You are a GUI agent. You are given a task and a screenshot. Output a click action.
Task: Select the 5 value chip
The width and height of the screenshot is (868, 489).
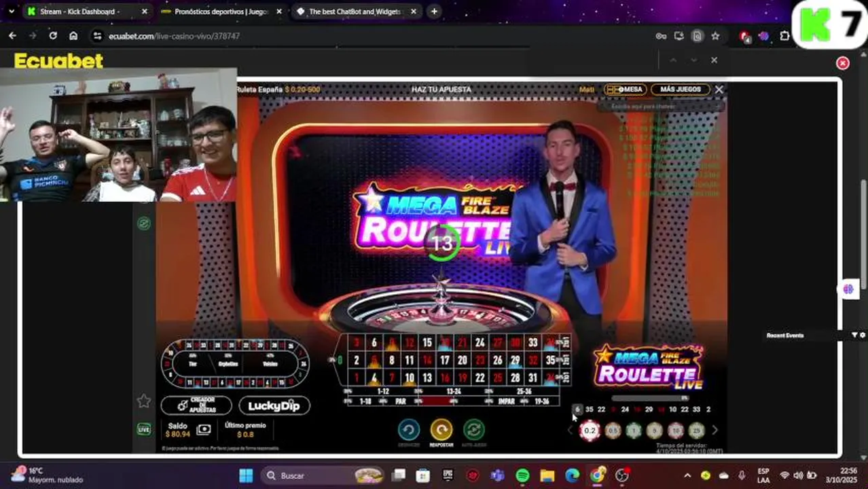click(x=655, y=431)
